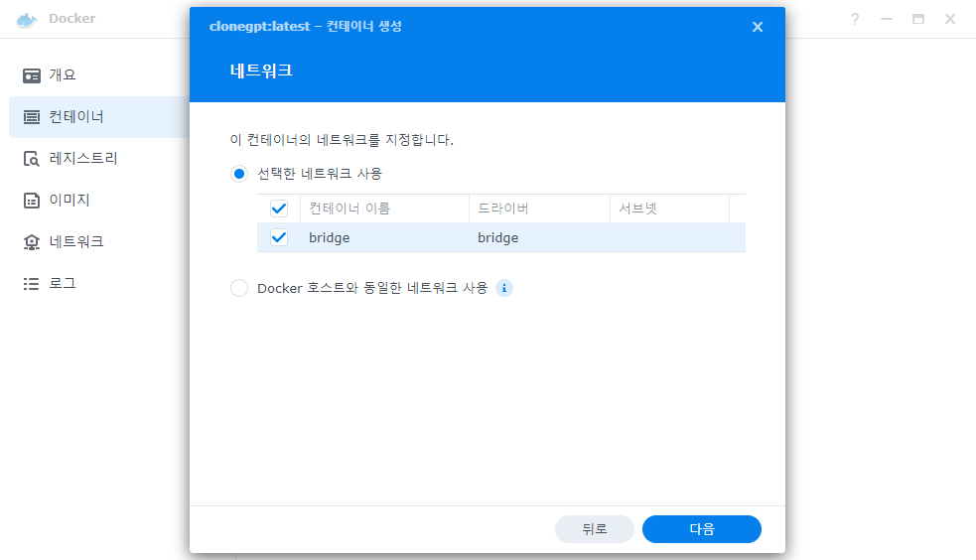Sort by 드라이버 column header
976x560 pixels.
[539, 209]
